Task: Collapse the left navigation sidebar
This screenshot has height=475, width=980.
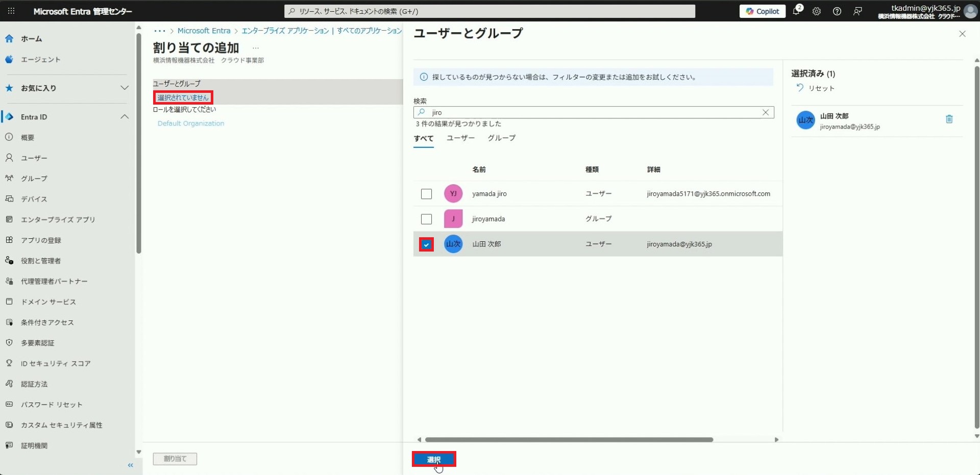Action: (130, 465)
